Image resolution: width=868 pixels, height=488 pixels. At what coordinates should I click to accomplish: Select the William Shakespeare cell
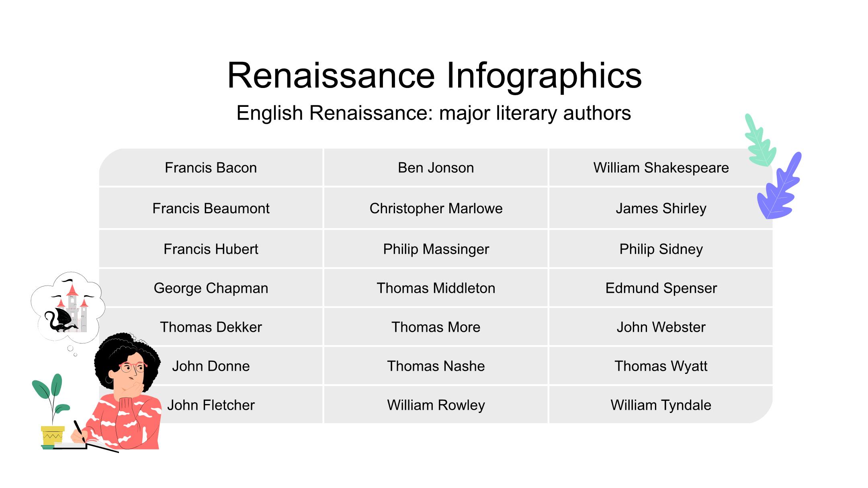point(661,167)
